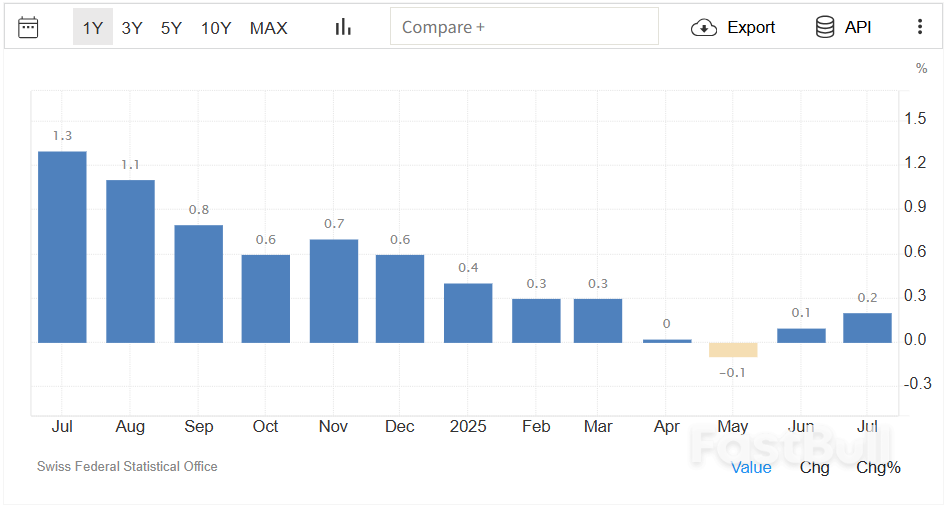Select the MAX time range

click(x=268, y=28)
